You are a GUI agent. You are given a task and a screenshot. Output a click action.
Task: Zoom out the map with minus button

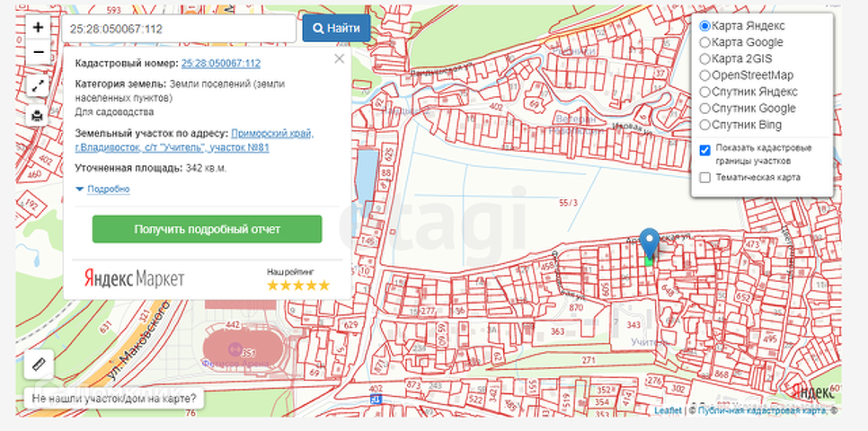pyautogui.click(x=38, y=52)
